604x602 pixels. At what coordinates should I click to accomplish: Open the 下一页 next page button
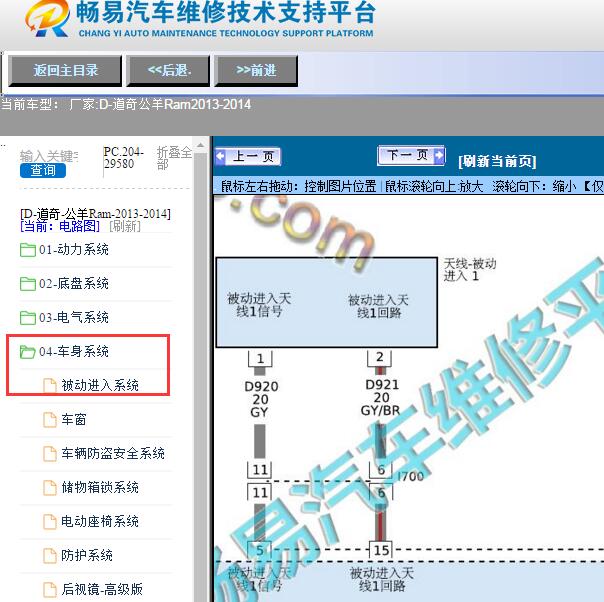(x=411, y=156)
